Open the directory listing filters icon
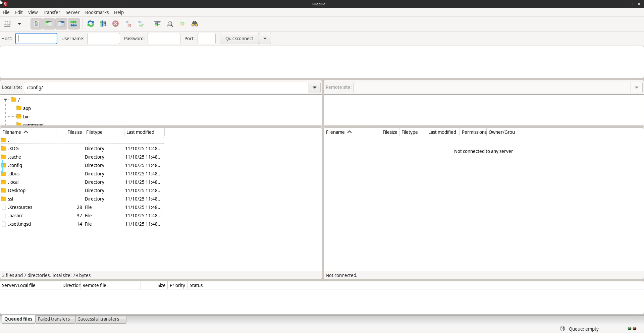 point(157,24)
